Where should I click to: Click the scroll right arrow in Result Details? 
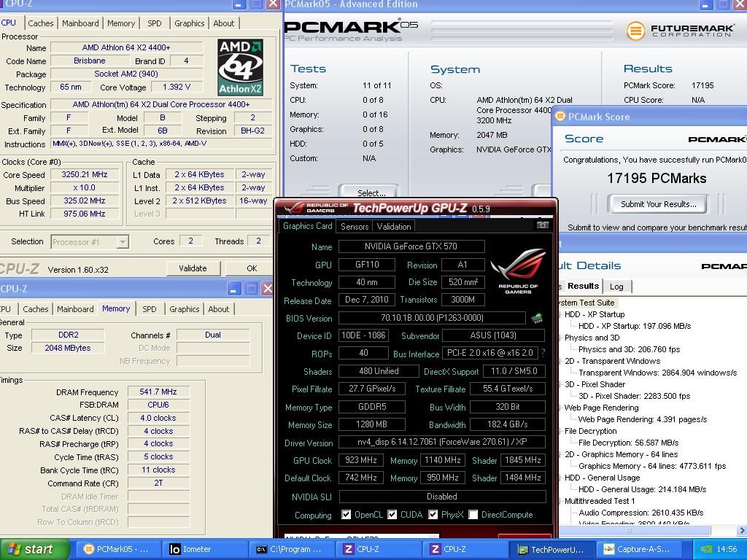pos(742,530)
